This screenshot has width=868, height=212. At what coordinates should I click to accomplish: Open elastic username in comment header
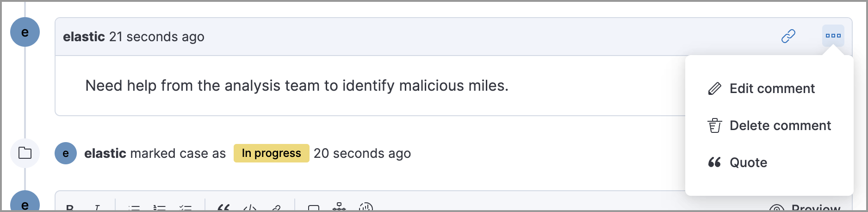[x=84, y=37]
